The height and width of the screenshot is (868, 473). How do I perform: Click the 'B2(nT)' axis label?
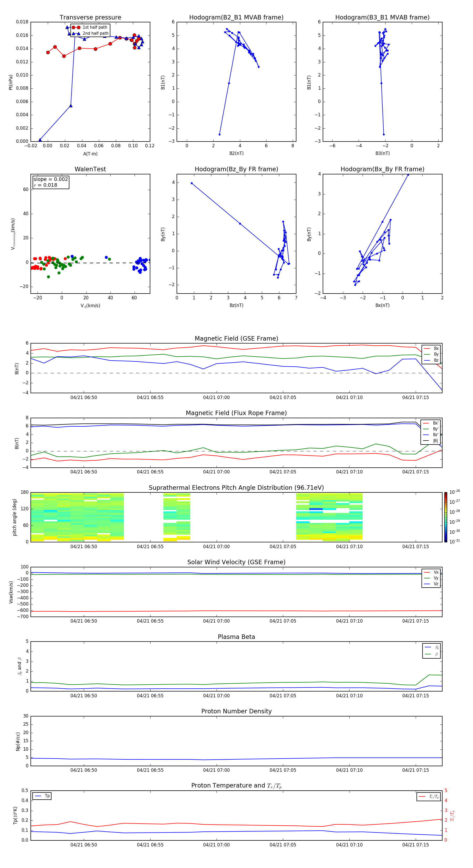tap(236, 153)
